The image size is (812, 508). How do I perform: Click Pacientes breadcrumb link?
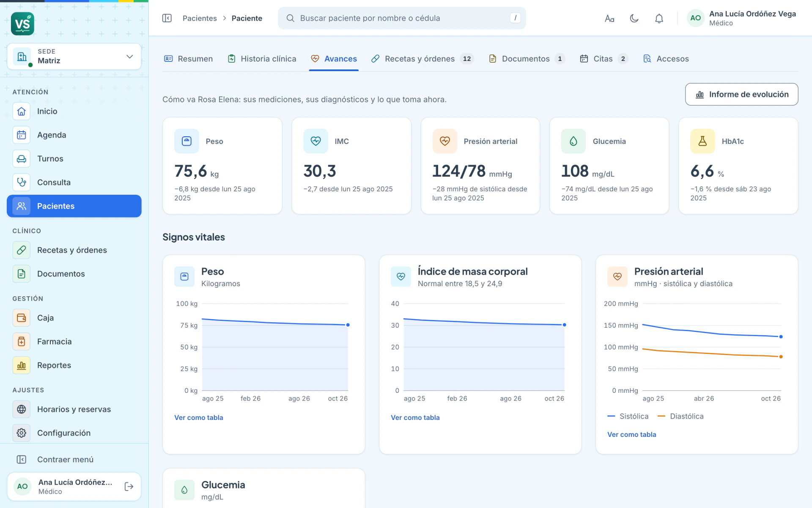click(x=200, y=18)
